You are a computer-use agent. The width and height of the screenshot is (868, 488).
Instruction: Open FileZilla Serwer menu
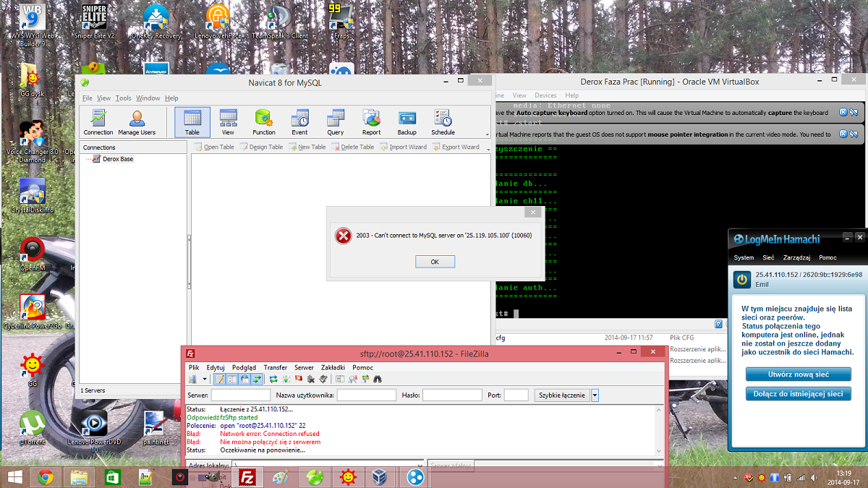pyautogui.click(x=304, y=367)
